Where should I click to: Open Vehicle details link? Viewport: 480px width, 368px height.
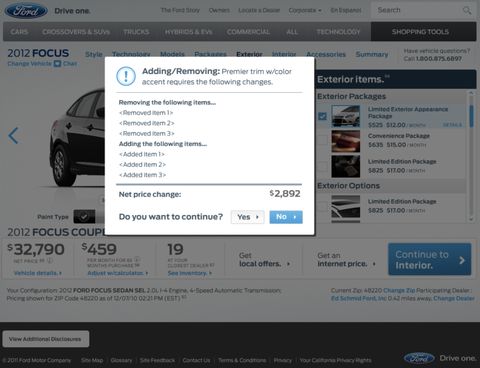coord(38,273)
